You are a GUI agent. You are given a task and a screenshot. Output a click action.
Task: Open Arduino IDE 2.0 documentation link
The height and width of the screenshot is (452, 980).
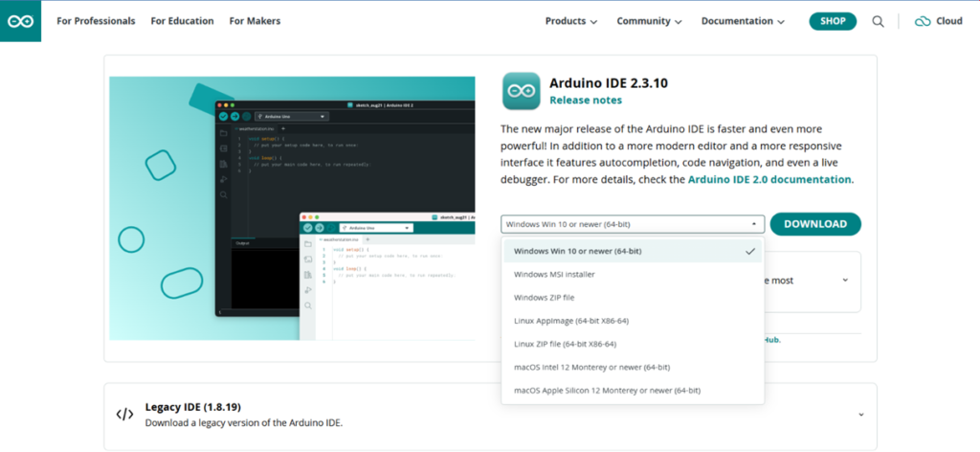tap(769, 179)
